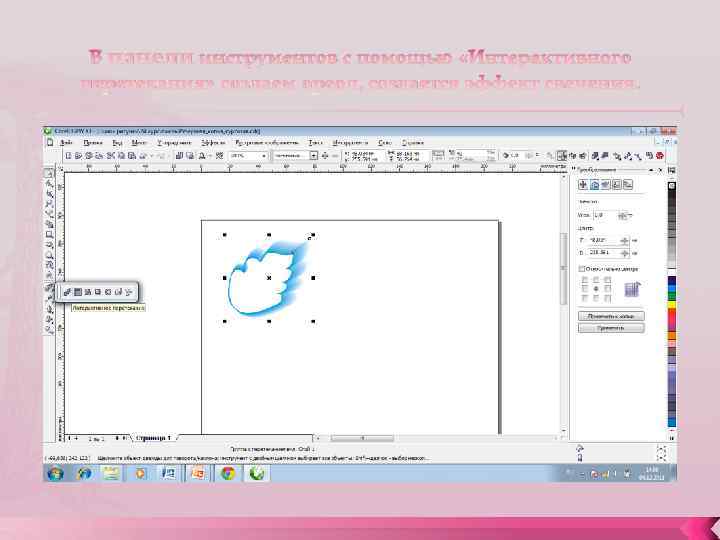Viewport: 720px width, 540px height.
Task: Open the Эффекты menu
Action: (x=213, y=143)
